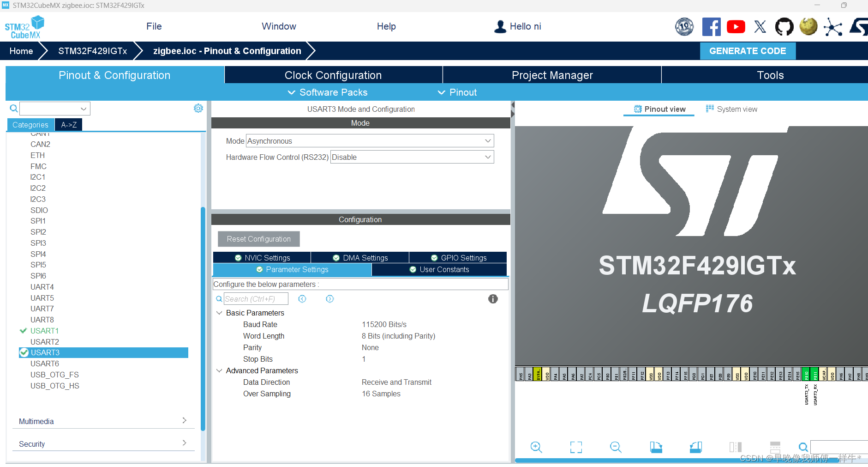Open the categories gear settings icon
The width and height of the screenshot is (868, 467).
[198, 108]
